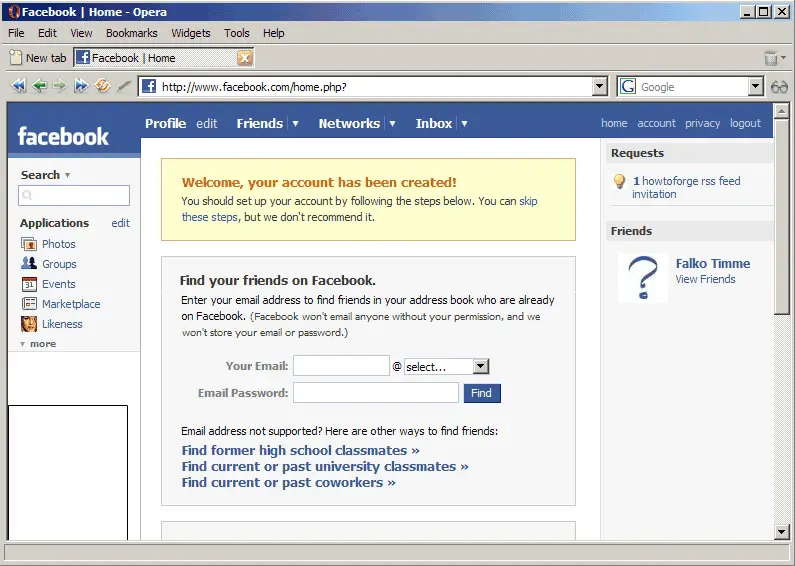The image size is (795, 566).
Task: Click Facebook favicon in address bar
Action: [x=149, y=86]
